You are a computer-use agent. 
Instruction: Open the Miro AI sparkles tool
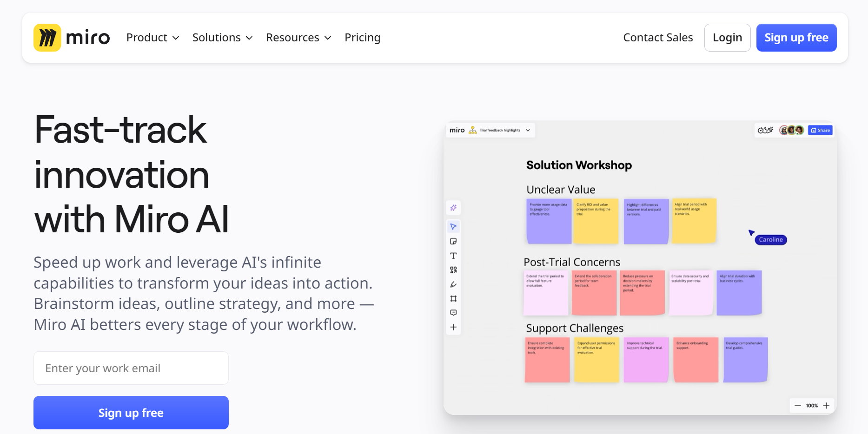[x=453, y=208]
